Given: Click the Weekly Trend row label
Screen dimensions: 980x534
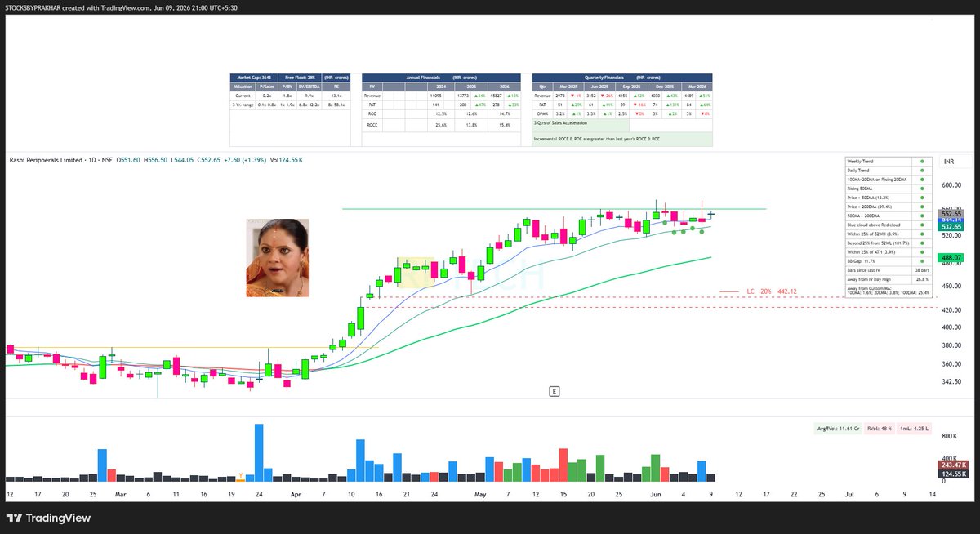Looking at the screenshot, I should coord(861,162).
